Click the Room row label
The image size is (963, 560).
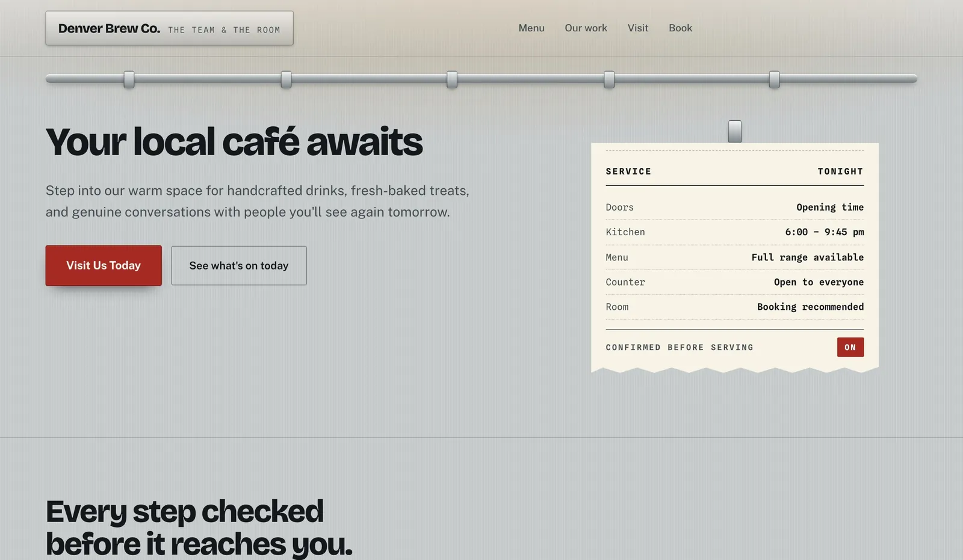(x=617, y=307)
